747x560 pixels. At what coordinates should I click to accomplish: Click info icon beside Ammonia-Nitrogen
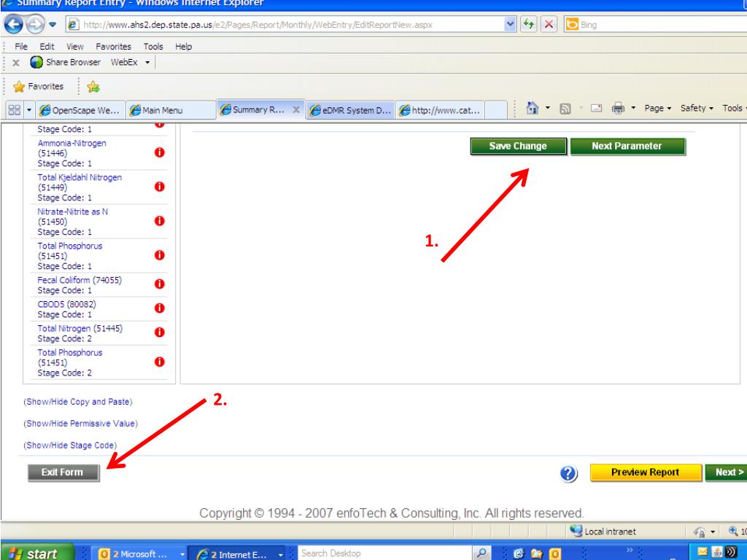pyautogui.click(x=160, y=152)
